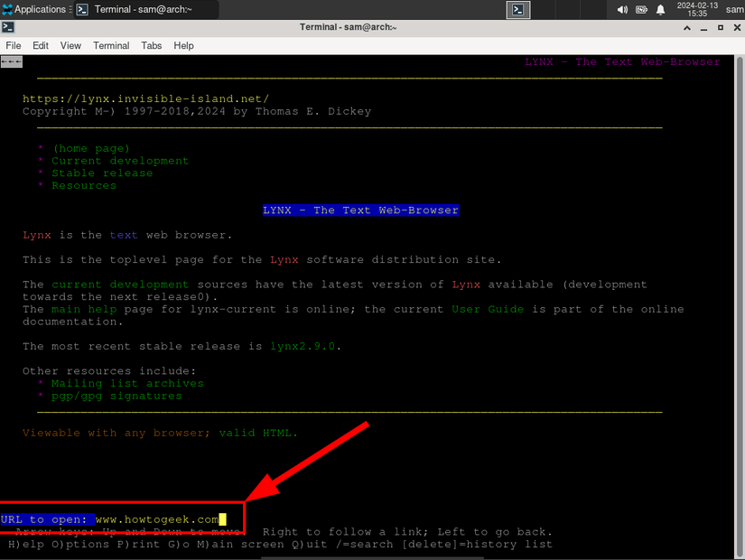This screenshot has width=745, height=560.
Task: Click the 'URL to open' input field
Action: 158,519
